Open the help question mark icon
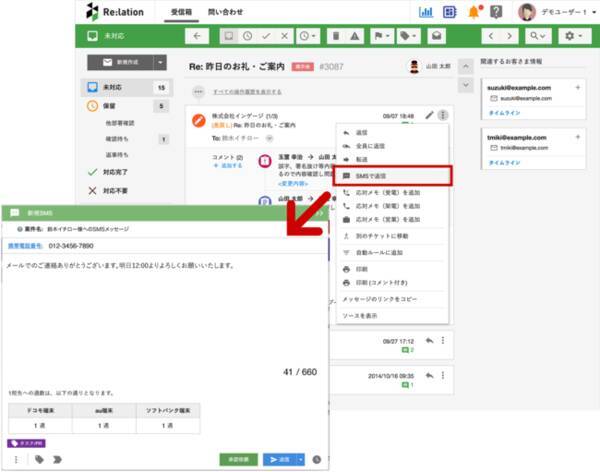 pos(496,12)
